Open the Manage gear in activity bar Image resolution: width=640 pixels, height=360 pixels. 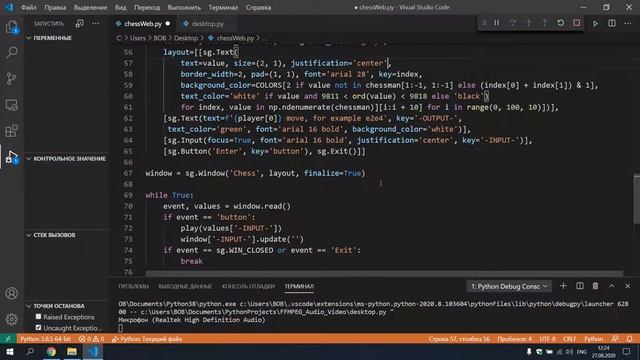click(11, 319)
